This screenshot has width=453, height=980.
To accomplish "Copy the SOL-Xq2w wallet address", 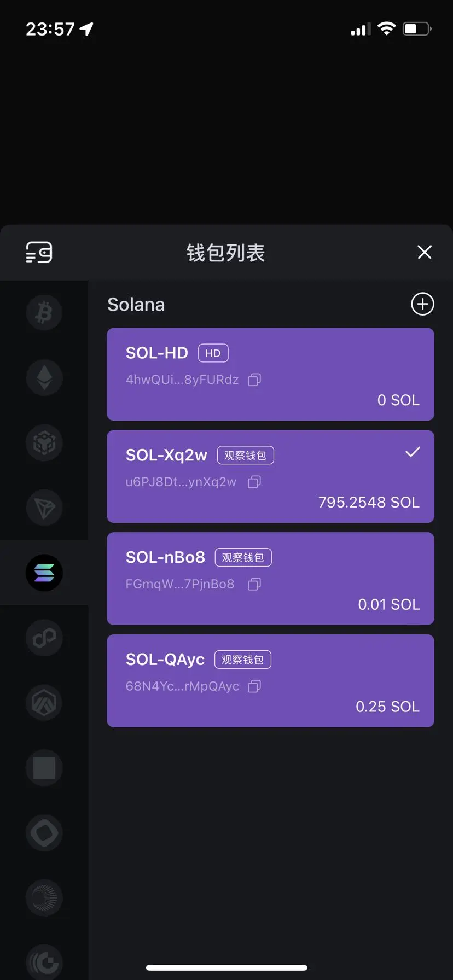I will tap(254, 482).
